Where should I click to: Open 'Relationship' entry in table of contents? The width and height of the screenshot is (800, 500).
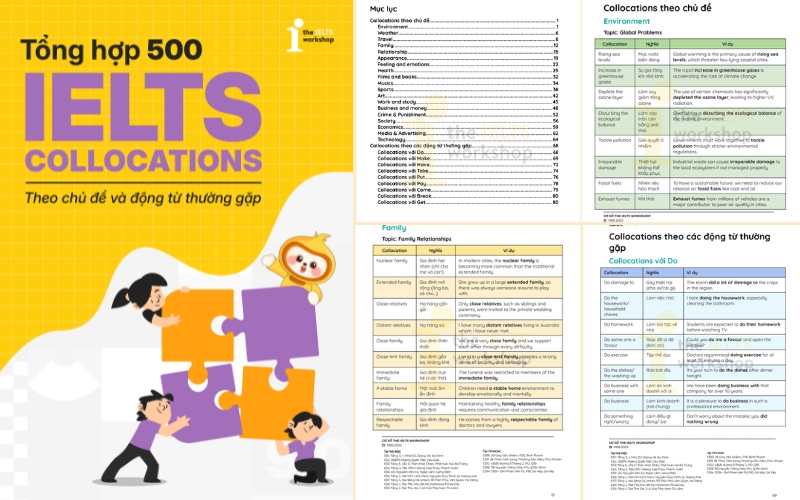point(468,52)
